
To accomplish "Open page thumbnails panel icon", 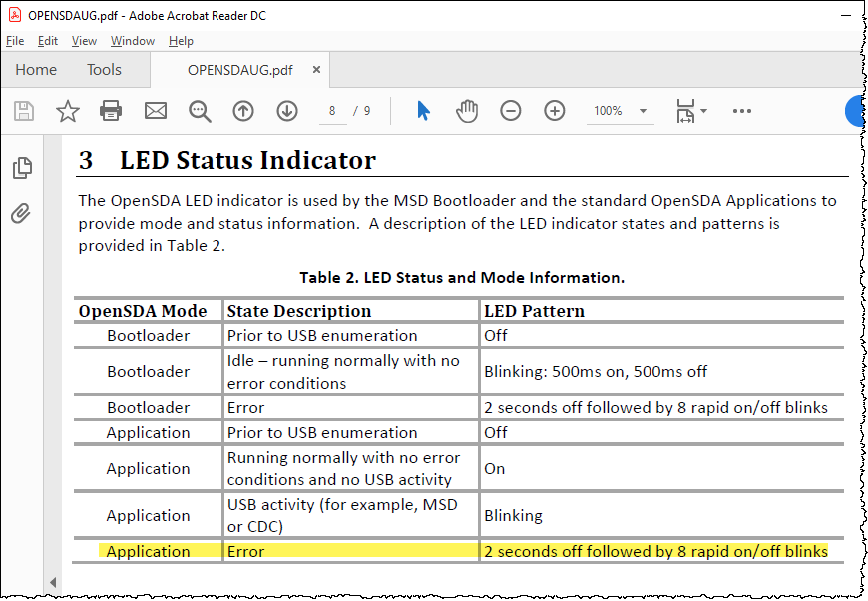I will (22, 168).
